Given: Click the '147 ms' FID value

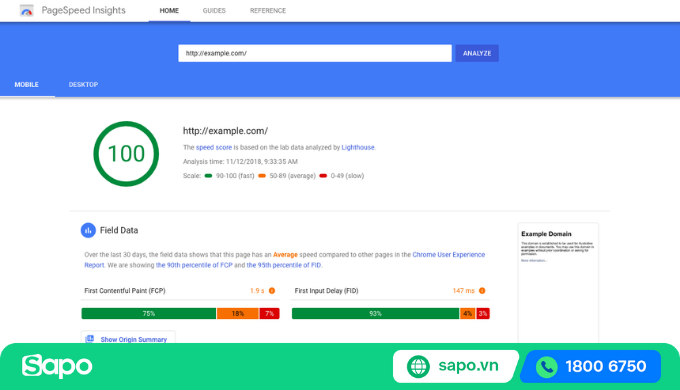Looking at the screenshot, I should click(x=464, y=291).
